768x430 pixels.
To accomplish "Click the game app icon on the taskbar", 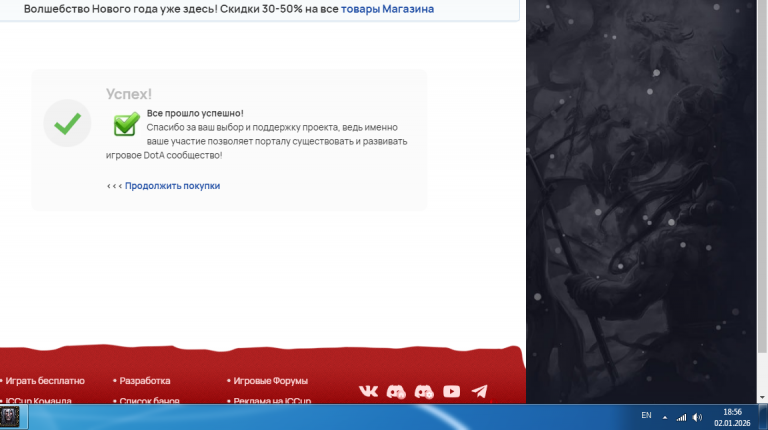I will (10, 417).
